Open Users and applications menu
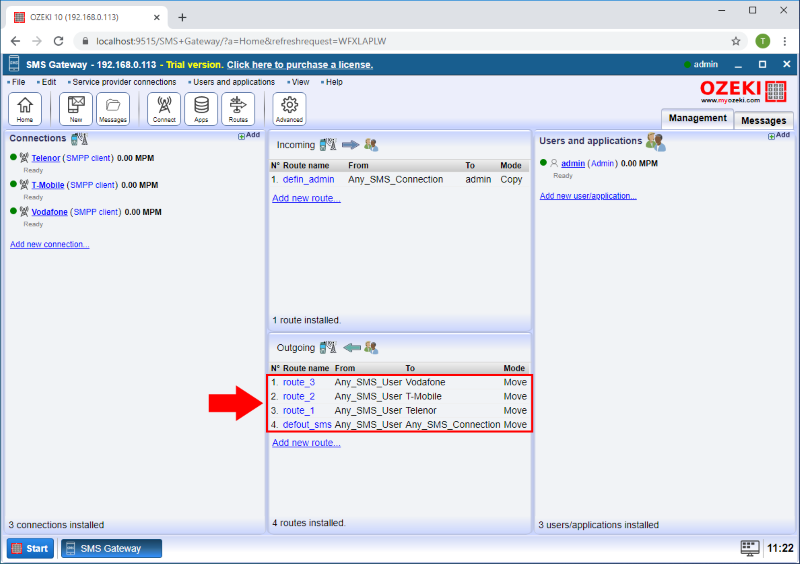This screenshot has width=800, height=564. coord(232,82)
